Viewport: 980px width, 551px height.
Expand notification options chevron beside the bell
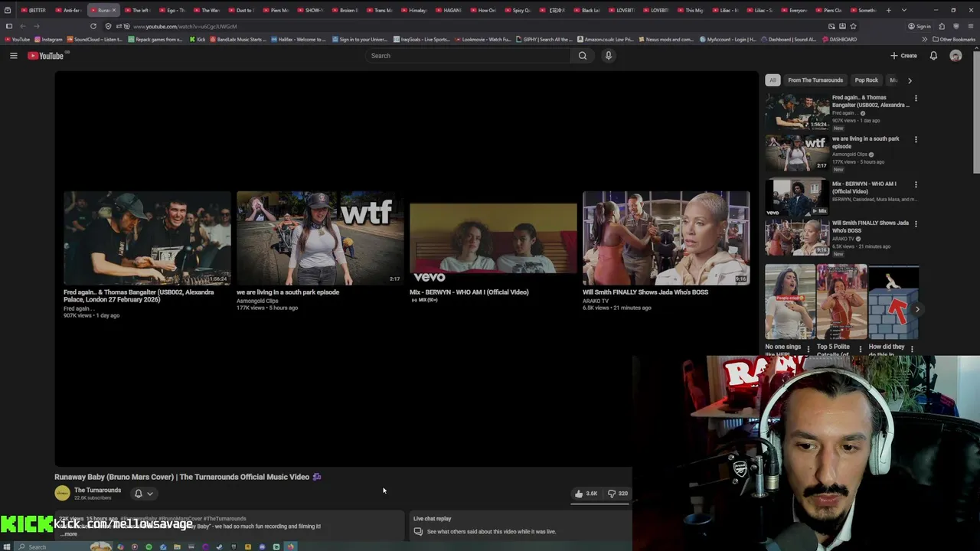pos(150,494)
